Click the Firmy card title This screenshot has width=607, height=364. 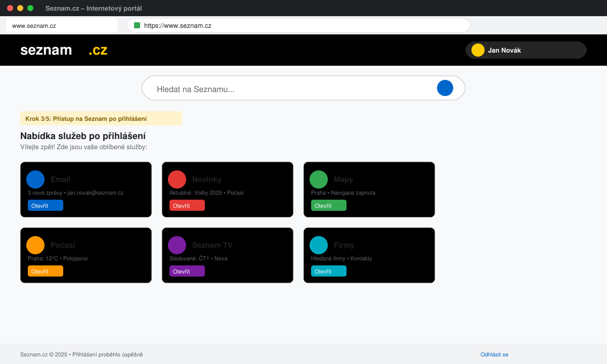344,245
